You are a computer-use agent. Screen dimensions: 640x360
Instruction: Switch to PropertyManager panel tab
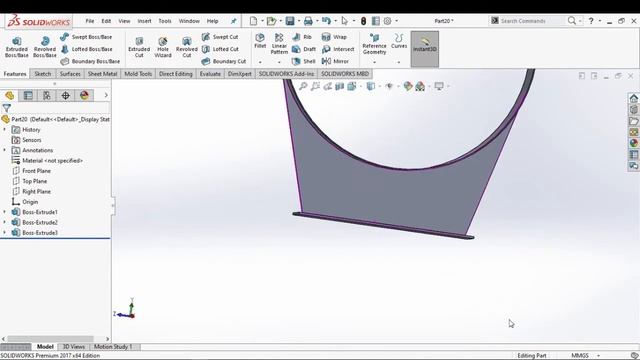pos(28,96)
